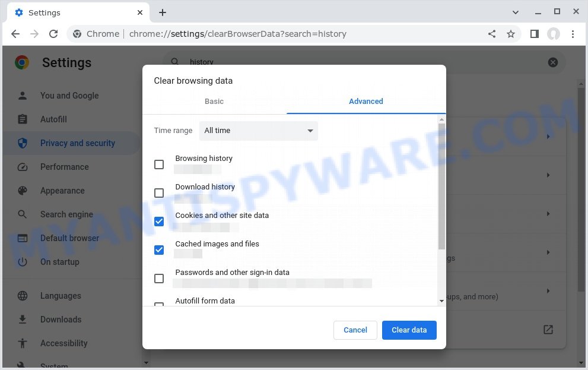Switch to the Basic tab
The height and width of the screenshot is (370, 588).
pos(214,102)
